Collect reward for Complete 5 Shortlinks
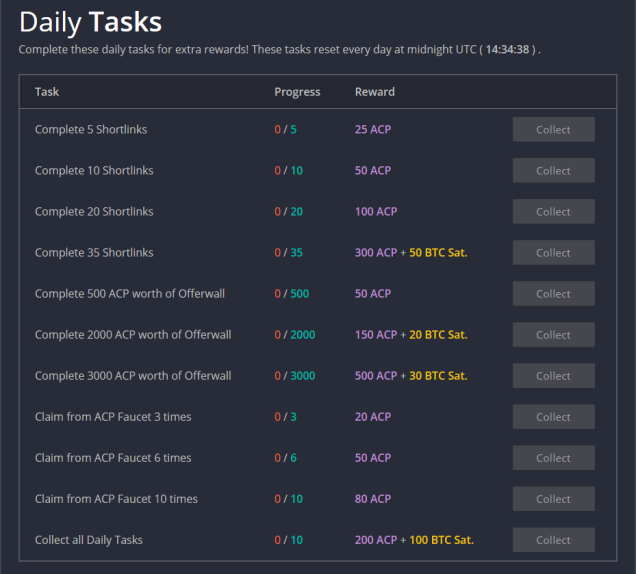This screenshot has width=636, height=574. [x=554, y=129]
